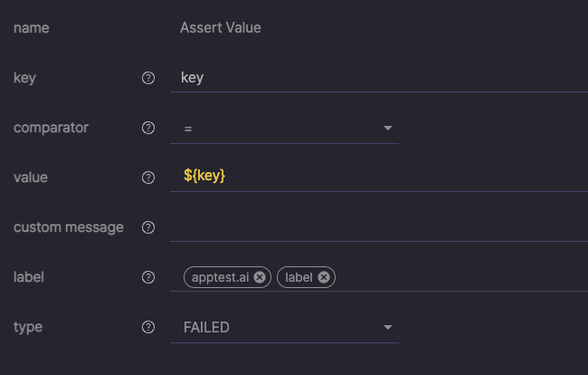The image size is (588, 375).
Task: Click the help icon beside label
Action: click(148, 277)
